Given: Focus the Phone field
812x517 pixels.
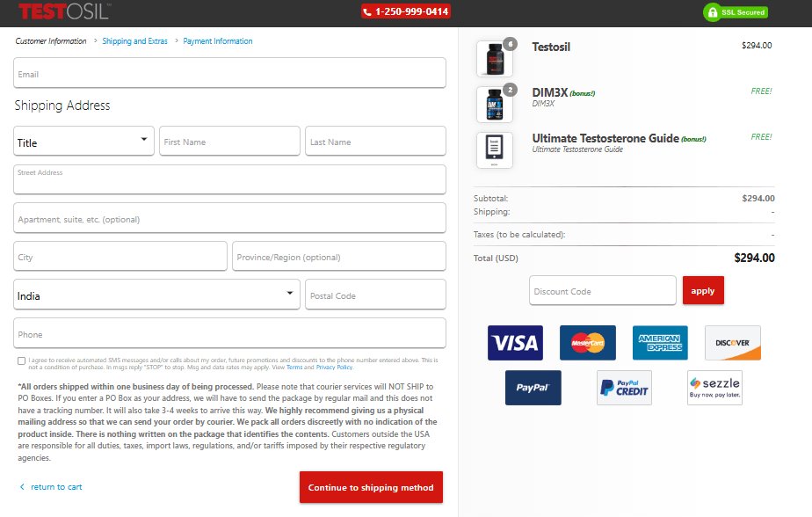Looking at the screenshot, I should (229, 332).
